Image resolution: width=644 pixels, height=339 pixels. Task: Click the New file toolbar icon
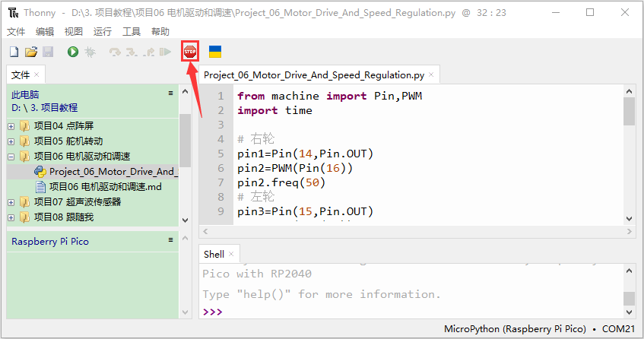(14, 52)
